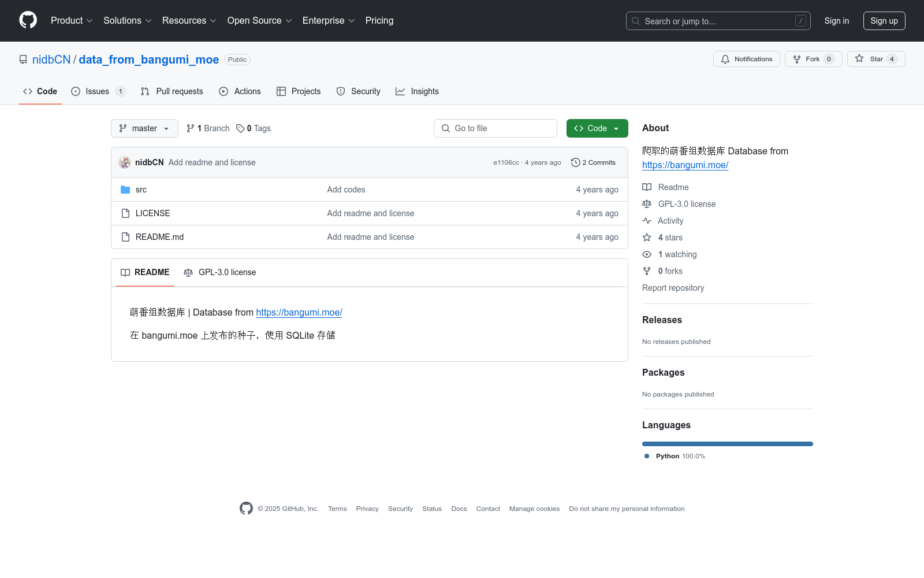Viewport: 924px width, 578px height.
Task: Click the notifications bell icon
Action: pos(725,59)
